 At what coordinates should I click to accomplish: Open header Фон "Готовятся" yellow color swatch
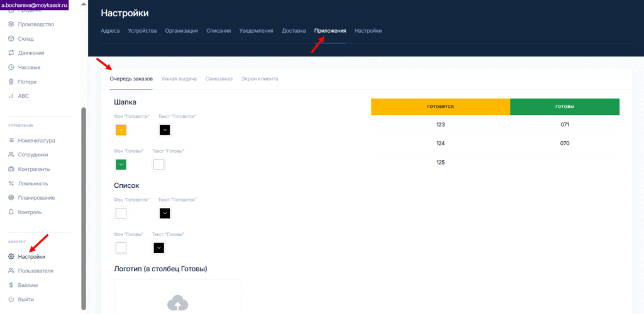click(121, 131)
